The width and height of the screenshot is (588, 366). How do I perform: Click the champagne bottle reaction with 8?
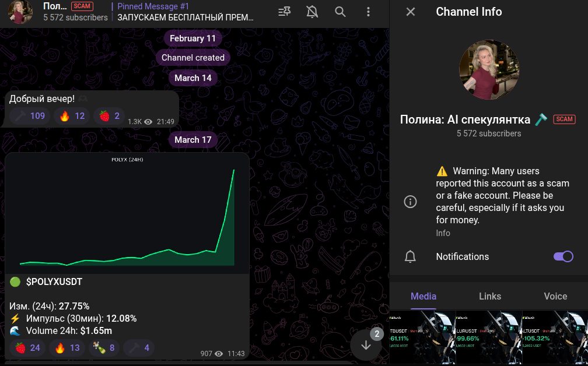(x=104, y=348)
